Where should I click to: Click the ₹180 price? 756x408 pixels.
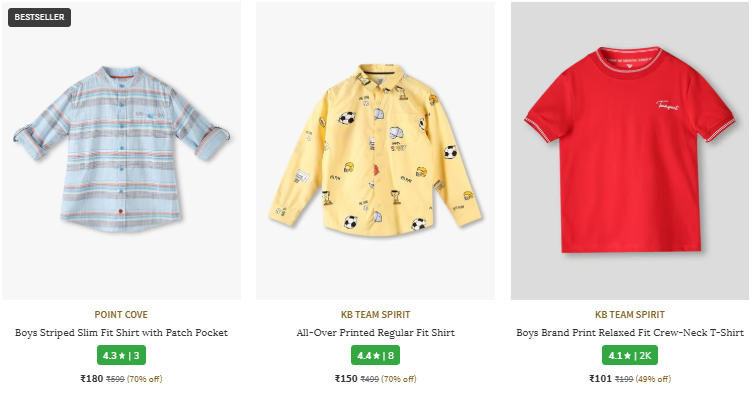91,379
